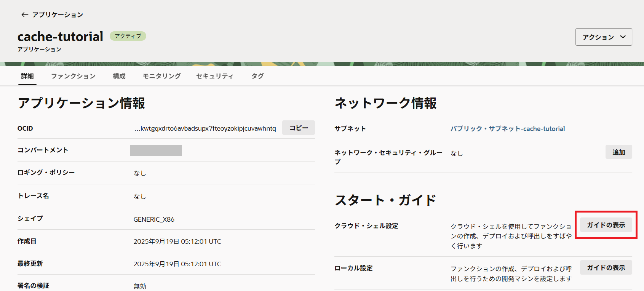Image resolution: width=644 pixels, height=291 pixels.
Task: Show the guide for ローカル設定
Action: [x=606, y=268]
